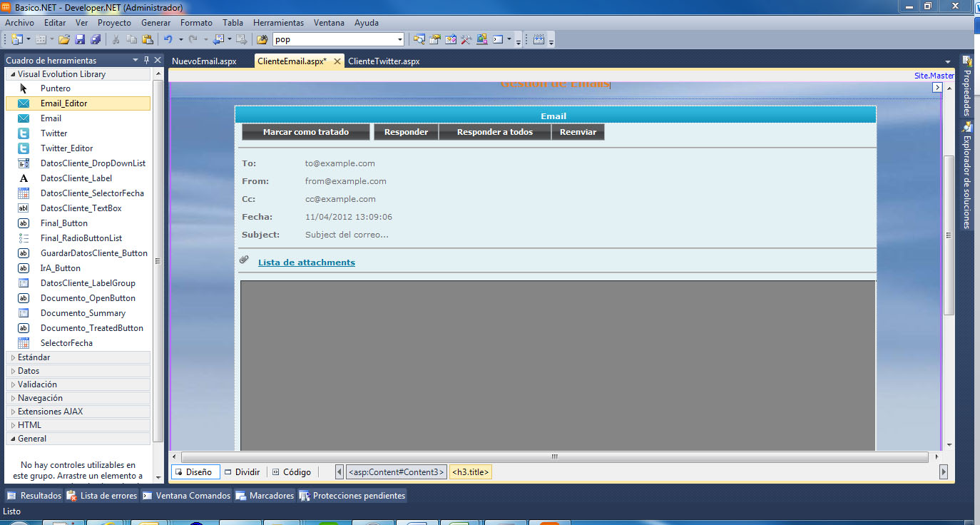Open the Cuadro de herramientas panel options dropdown
This screenshot has height=525, width=980.
pos(136,60)
